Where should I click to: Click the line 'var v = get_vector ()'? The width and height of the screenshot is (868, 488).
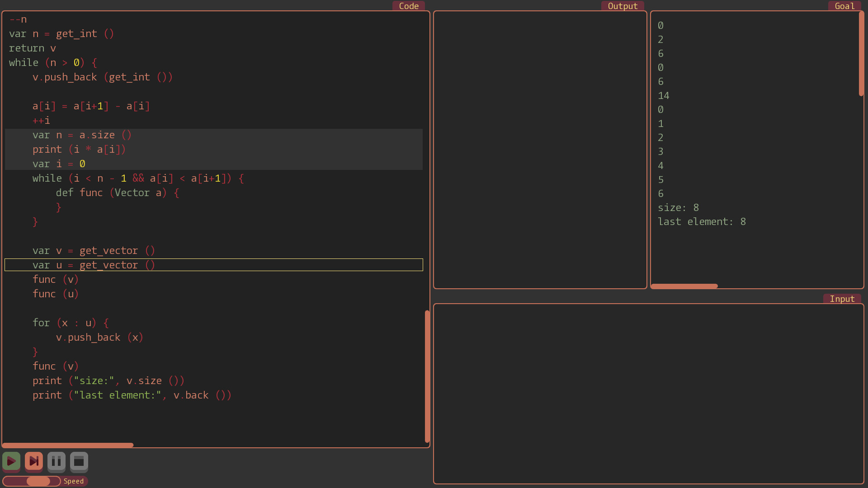[x=94, y=250]
